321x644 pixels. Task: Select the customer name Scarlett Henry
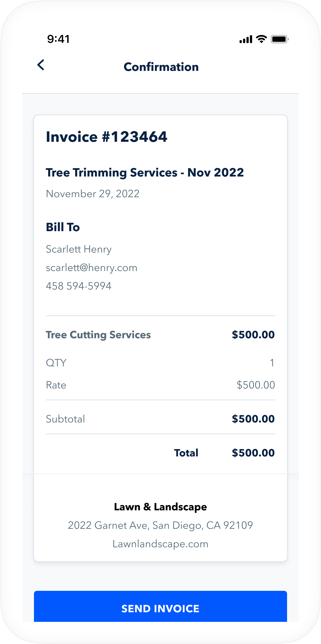(78, 249)
